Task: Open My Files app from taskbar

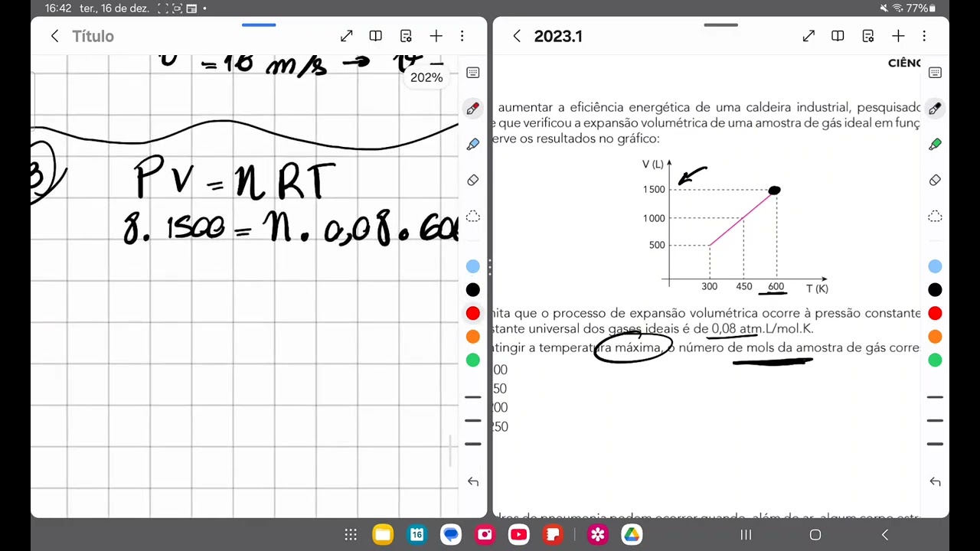Action: [383, 535]
